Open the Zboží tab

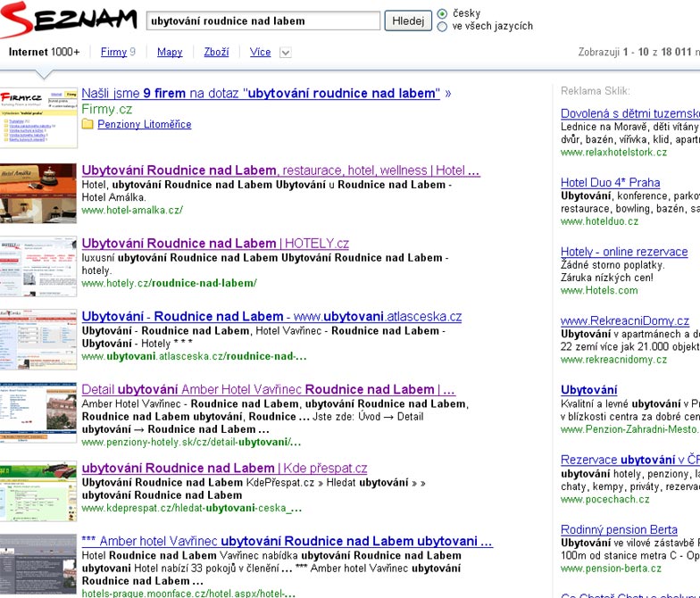216,52
